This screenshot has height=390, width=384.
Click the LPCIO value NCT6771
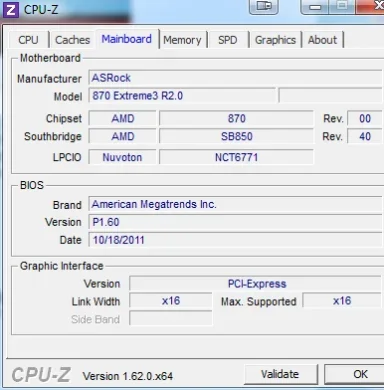236,157
